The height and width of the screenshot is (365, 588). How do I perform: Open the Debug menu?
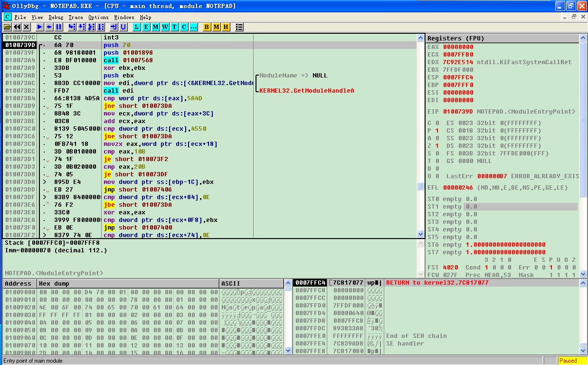(56, 17)
